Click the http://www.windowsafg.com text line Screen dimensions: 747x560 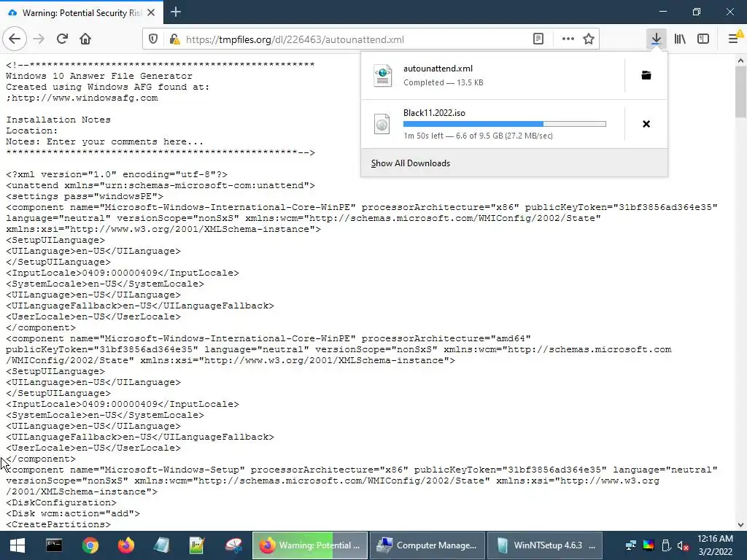coord(82,98)
